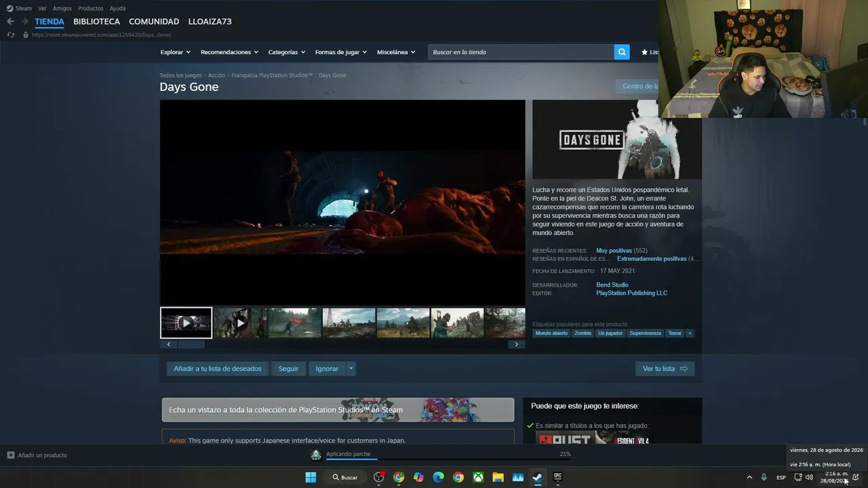Open Epic Games Launcher from the taskbar
The image size is (868, 488).
(557, 477)
